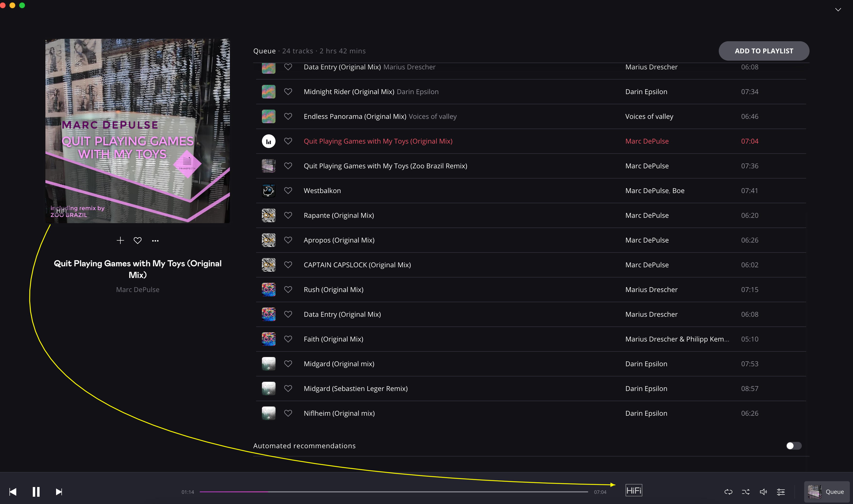The width and height of the screenshot is (853, 504).
Task: Click the 08:57 duration of Midgard remix
Action: [x=750, y=389]
